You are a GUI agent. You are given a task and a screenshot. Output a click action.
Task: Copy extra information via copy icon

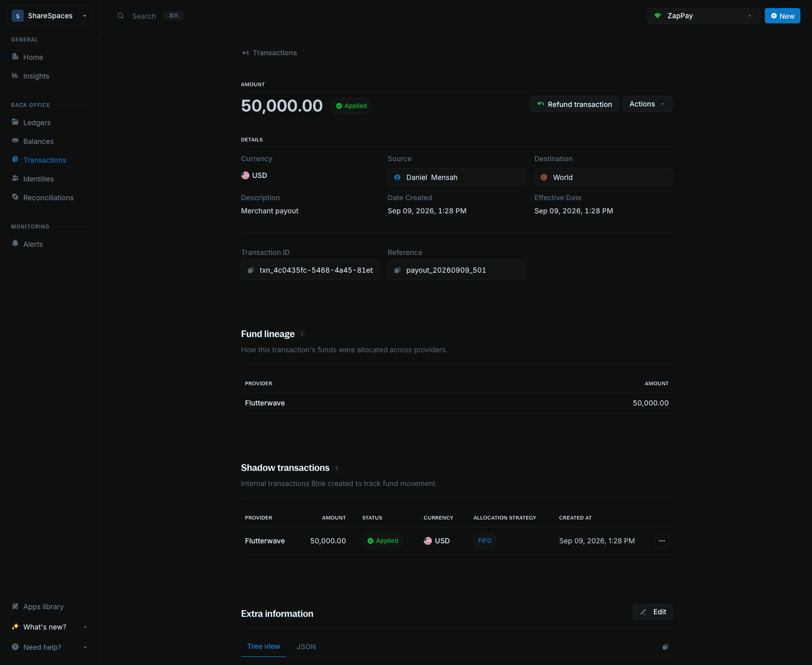[x=666, y=647]
